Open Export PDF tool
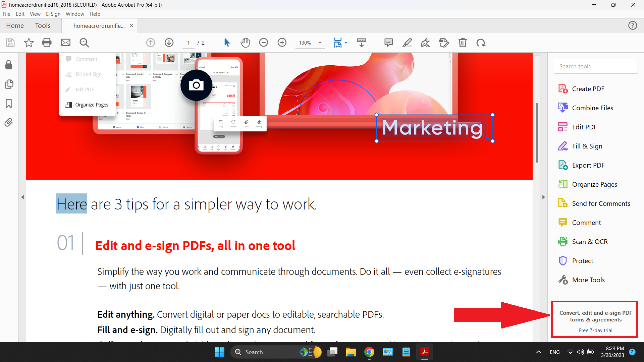This screenshot has height=362, width=644. tap(582, 165)
